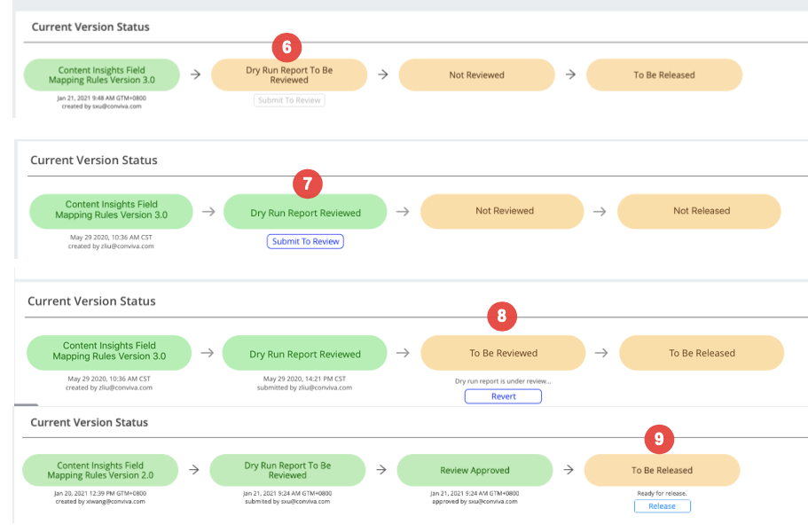Click the text 'submitted by zliu@conviva.com'

304,387
